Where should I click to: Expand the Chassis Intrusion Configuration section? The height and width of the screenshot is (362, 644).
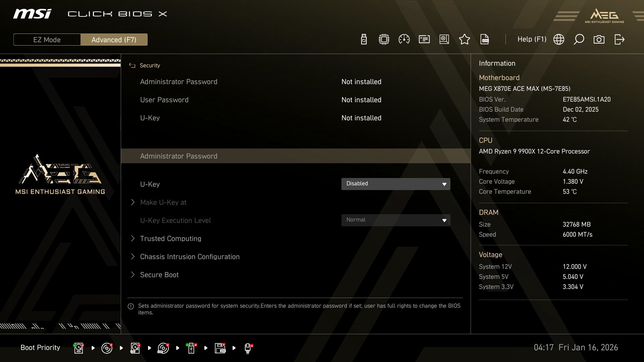click(x=190, y=256)
